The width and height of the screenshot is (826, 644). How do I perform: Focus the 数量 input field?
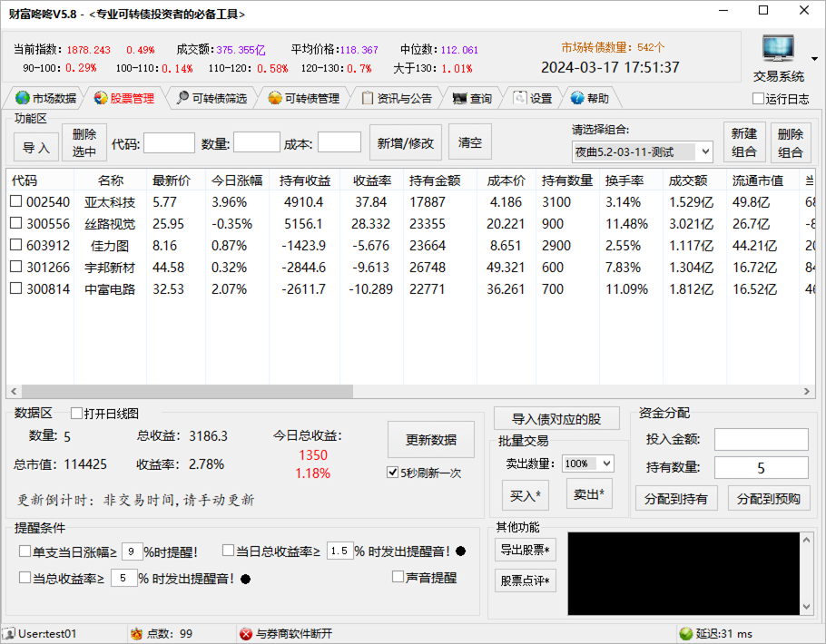tap(257, 142)
